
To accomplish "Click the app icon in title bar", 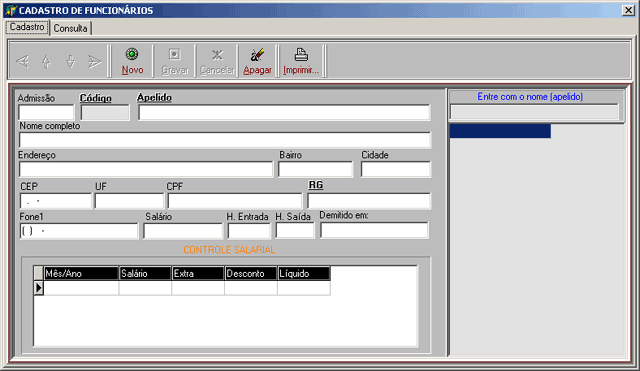I will point(11,10).
